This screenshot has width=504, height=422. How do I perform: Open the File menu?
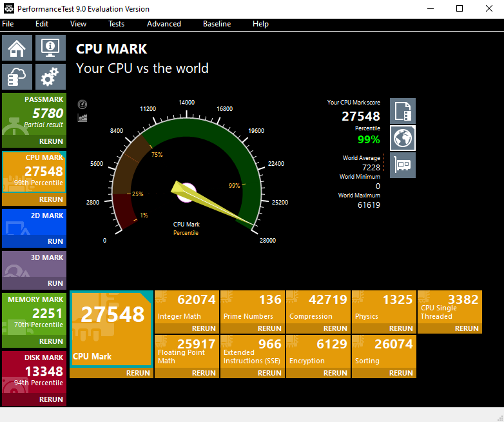click(x=8, y=24)
